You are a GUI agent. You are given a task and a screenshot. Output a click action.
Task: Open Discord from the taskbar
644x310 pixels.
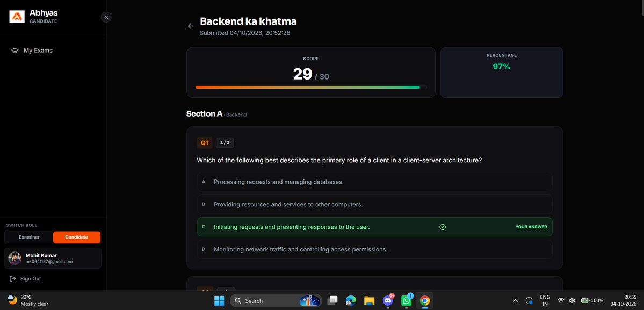(388, 300)
